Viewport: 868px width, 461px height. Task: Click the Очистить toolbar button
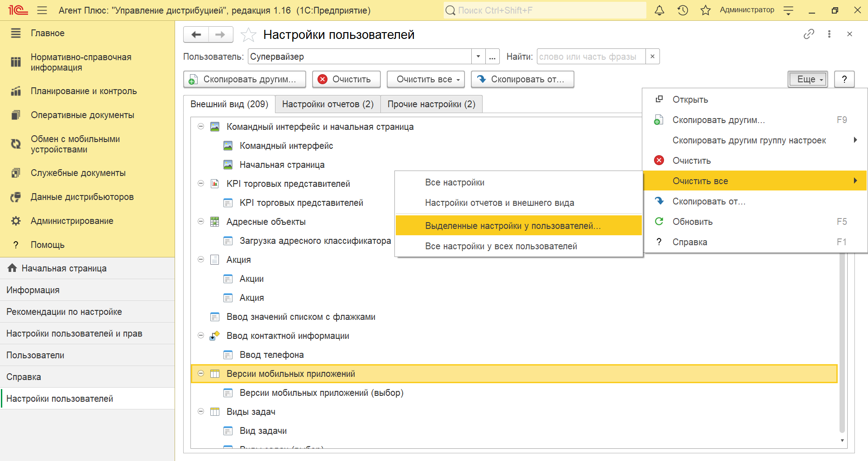tap(346, 79)
